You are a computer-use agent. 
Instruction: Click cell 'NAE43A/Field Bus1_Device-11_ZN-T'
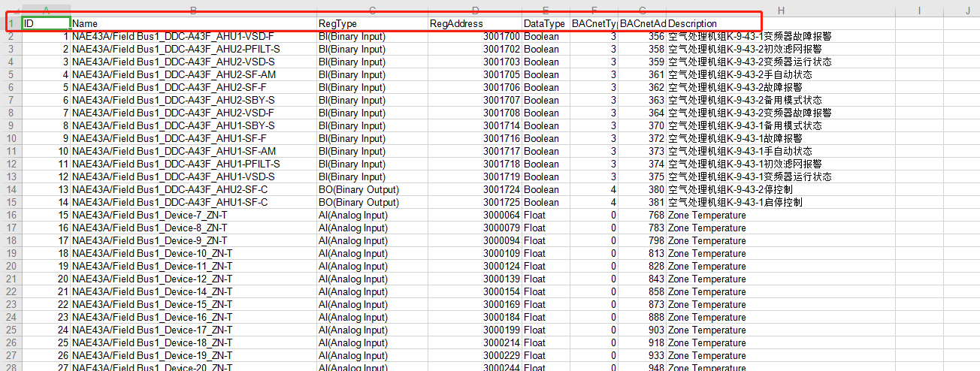194,267
